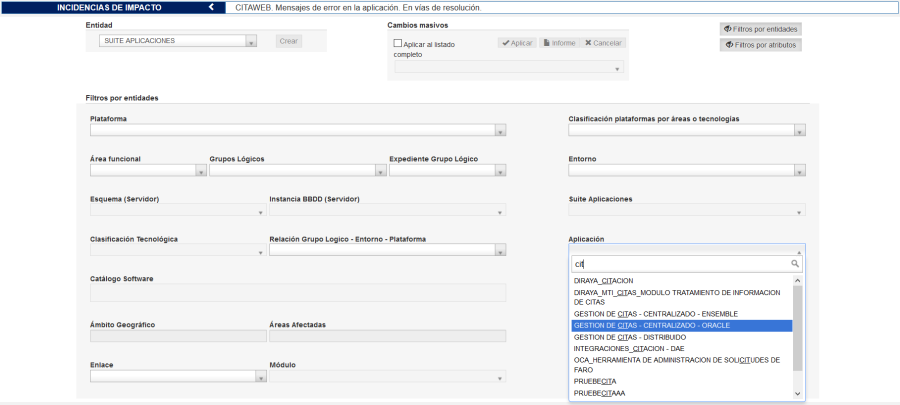Click the CITAWEB incident message text
Screen dimensions: 900x405
358,8
